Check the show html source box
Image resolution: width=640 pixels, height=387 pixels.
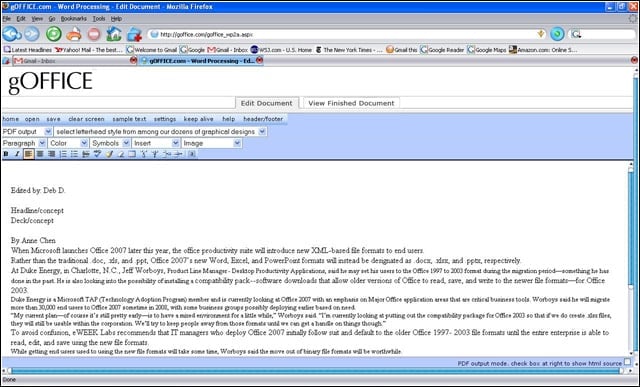pos(627,362)
